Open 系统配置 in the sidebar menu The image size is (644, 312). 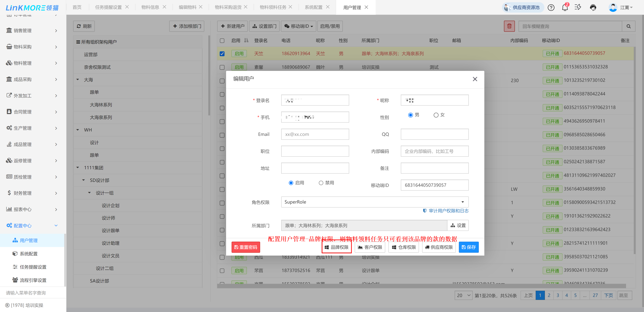[29, 253]
